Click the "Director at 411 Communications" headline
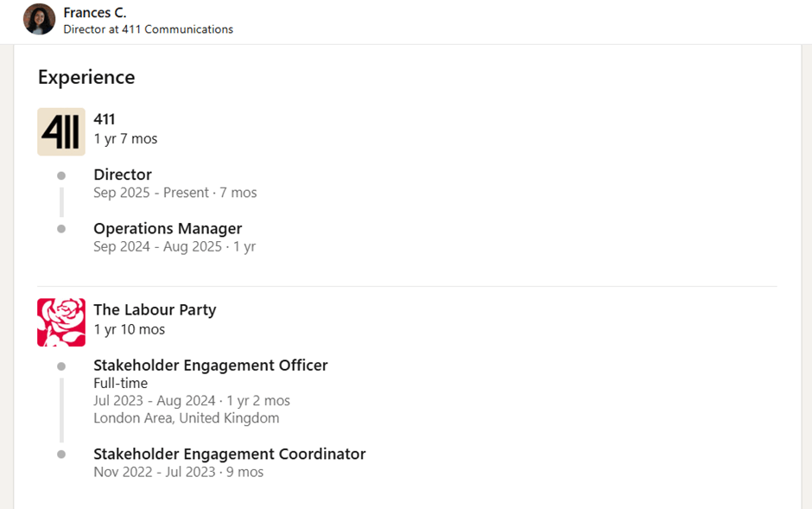This screenshot has height=509, width=812. (149, 29)
